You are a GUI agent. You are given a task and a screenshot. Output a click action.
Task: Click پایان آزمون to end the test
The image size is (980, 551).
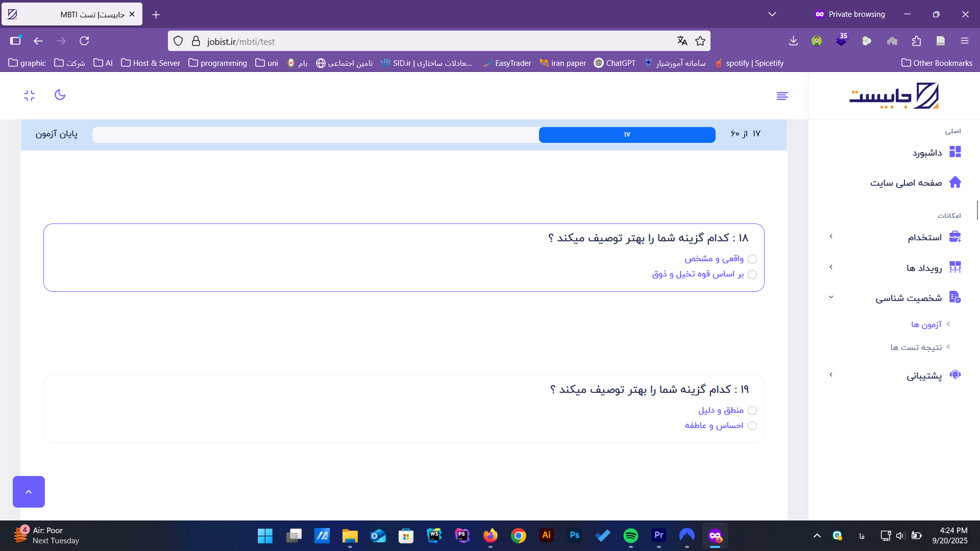(56, 134)
